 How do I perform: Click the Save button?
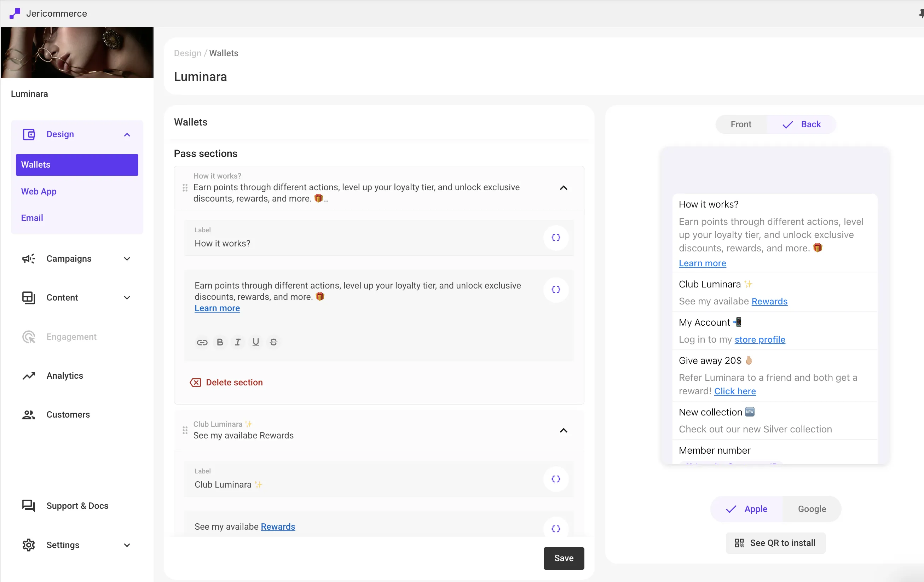pos(563,558)
